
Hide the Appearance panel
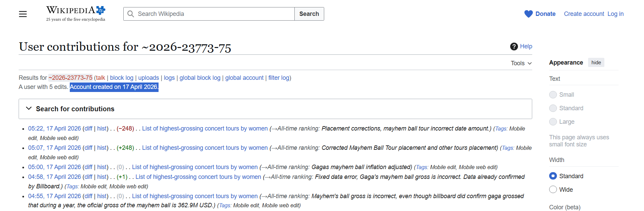[596, 63]
